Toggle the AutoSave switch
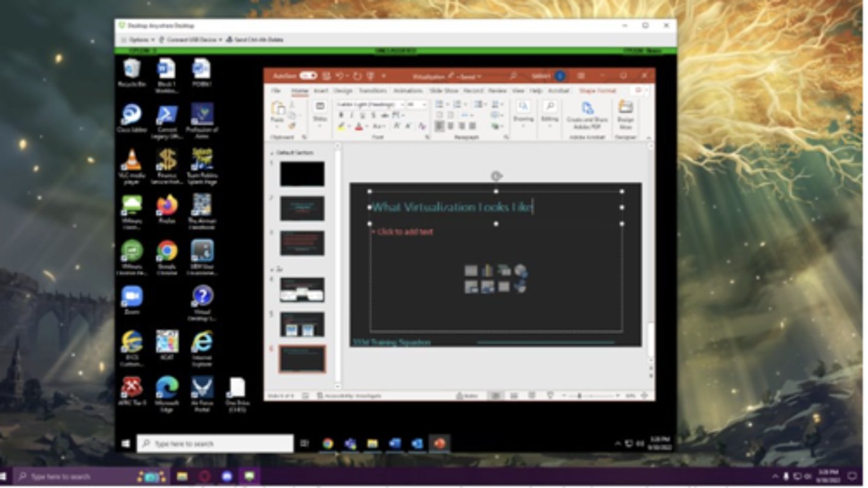Viewport: 868px width, 488px height. pos(309,76)
